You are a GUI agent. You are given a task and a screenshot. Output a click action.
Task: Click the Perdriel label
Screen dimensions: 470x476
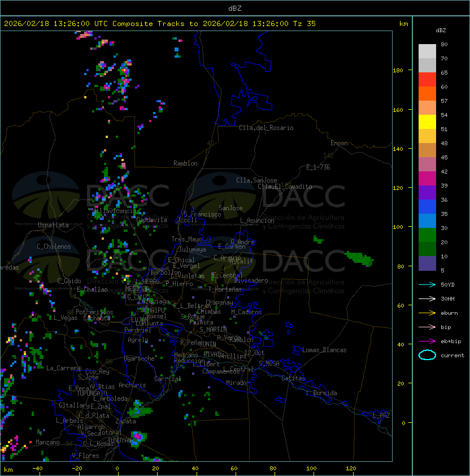click(137, 330)
